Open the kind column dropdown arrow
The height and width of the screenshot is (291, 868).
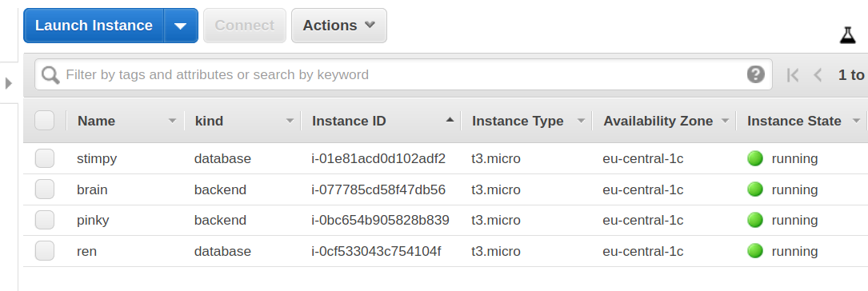pos(290,122)
